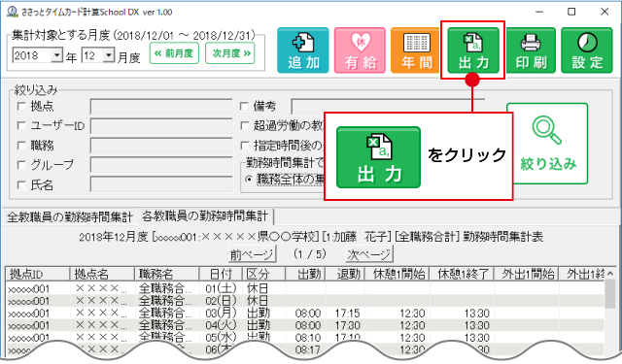The height and width of the screenshot is (364, 622).
Task: Click the table's vertical scrollbar thumb
Action: tap(610, 293)
